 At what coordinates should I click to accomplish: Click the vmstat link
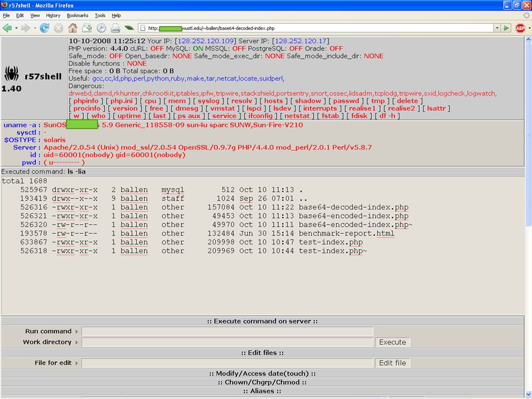[223, 108]
